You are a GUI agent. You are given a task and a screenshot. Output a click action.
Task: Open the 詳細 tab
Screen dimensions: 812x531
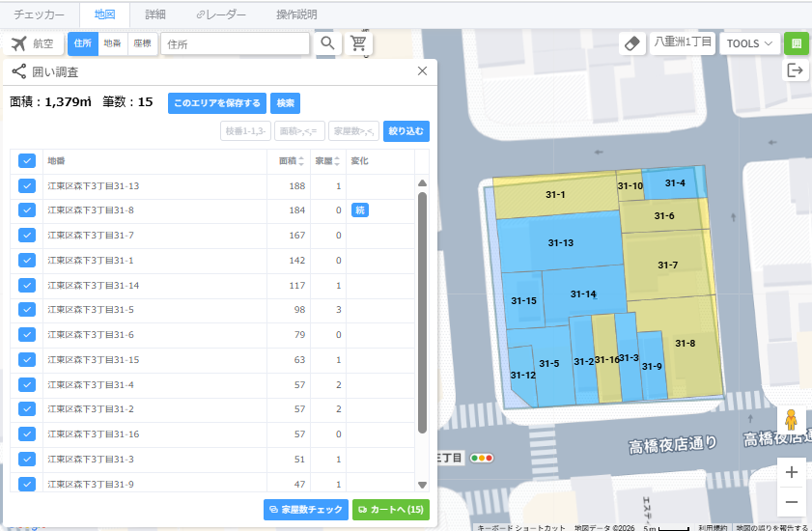tap(155, 14)
